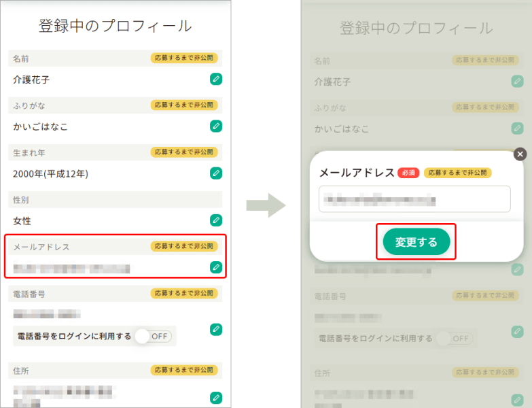
Task: Open the 生まれ年 edit pencil in left panel
Action: click(215, 173)
